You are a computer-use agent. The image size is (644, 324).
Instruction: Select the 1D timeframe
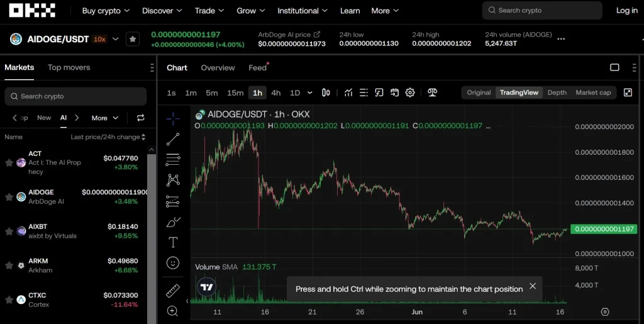coord(295,93)
